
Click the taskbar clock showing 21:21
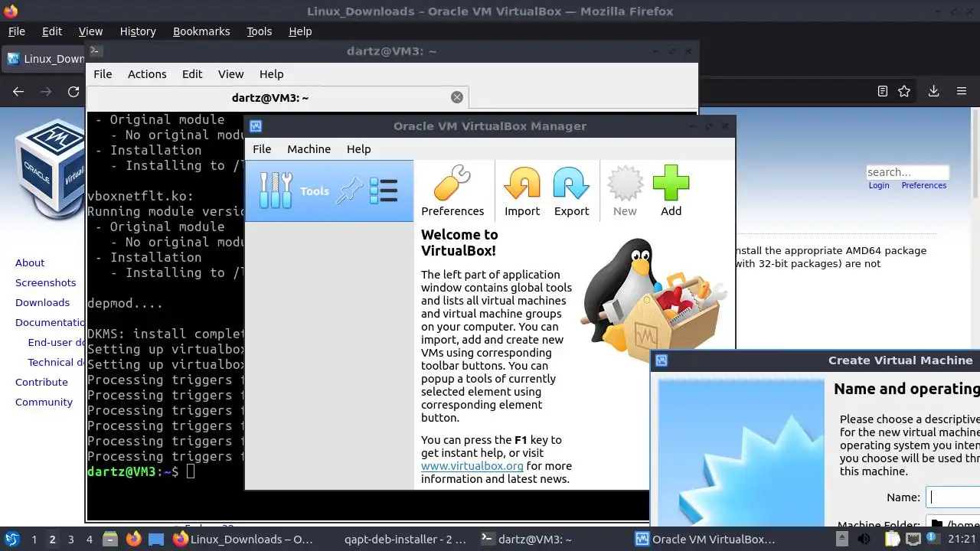click(x=962, y=539)
